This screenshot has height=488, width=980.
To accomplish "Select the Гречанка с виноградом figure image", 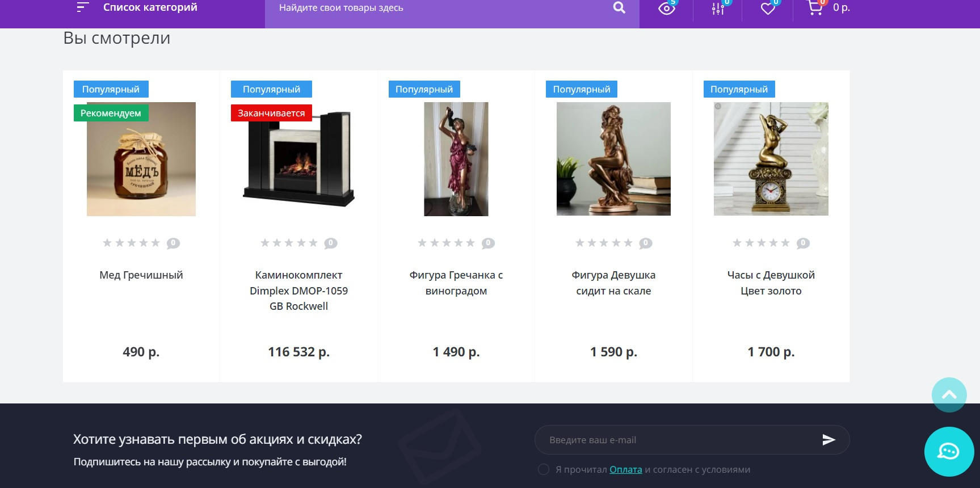I will pyautogui.click(x=456, y=159).
